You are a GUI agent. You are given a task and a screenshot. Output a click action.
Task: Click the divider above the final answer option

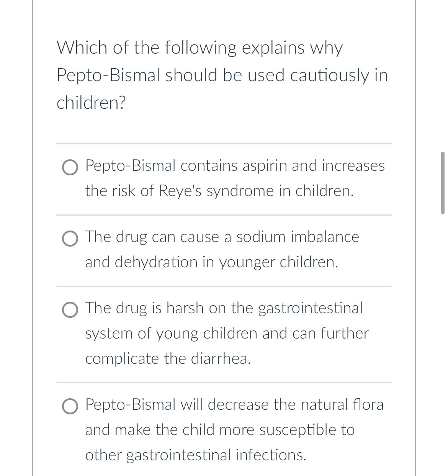coord(224,383)
